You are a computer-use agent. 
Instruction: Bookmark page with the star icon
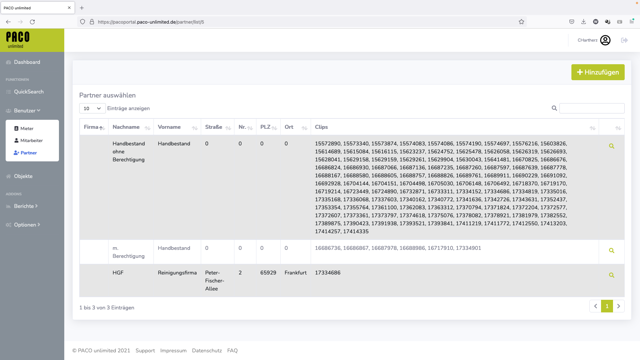521,22
